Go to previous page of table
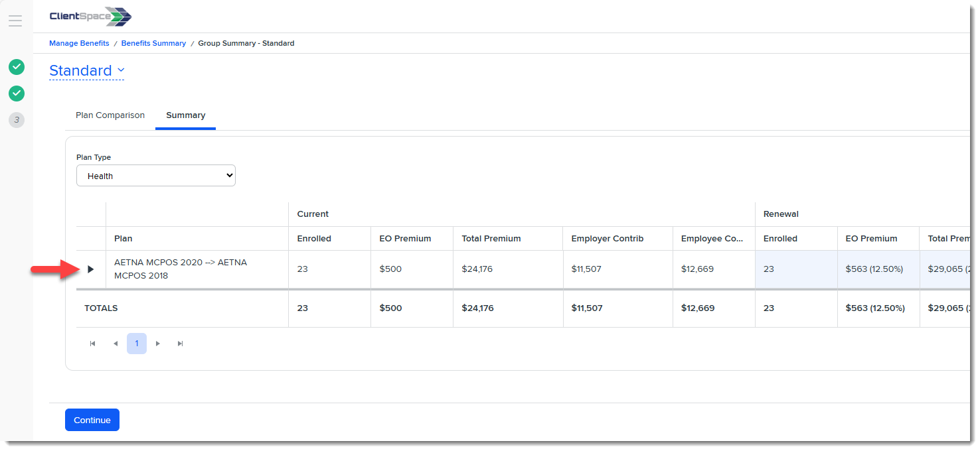This screenshot has height=451, width=980. [115, 344]
